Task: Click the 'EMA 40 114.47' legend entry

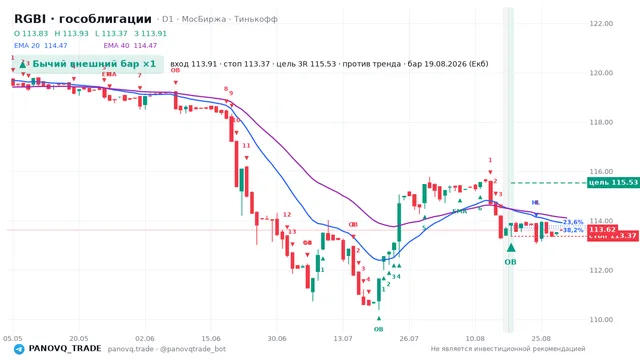Action: point(130,46)
